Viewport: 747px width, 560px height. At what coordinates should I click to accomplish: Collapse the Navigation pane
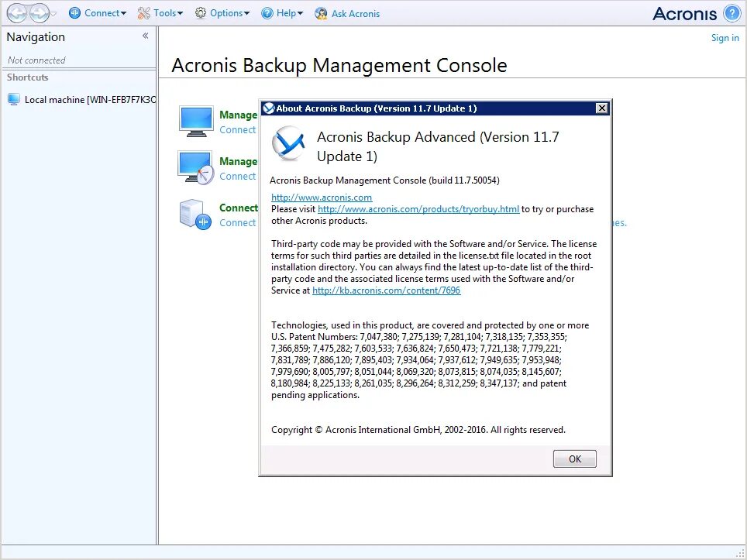(x=146, y=36)
